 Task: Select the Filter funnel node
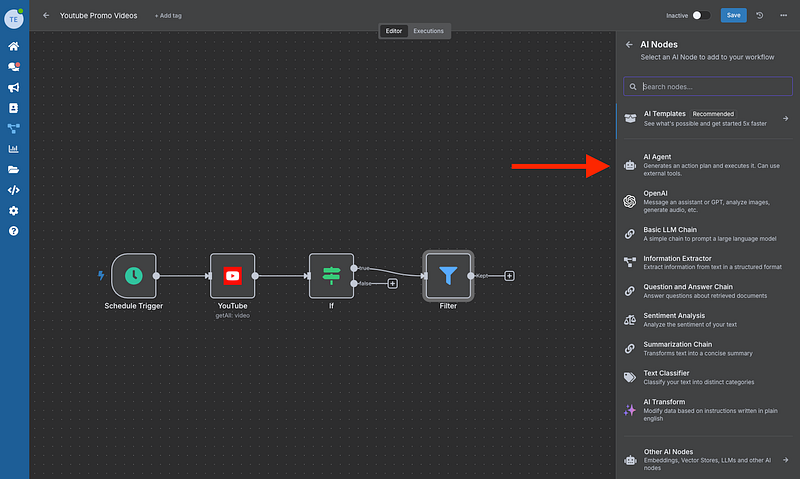[x=448, y=275]
